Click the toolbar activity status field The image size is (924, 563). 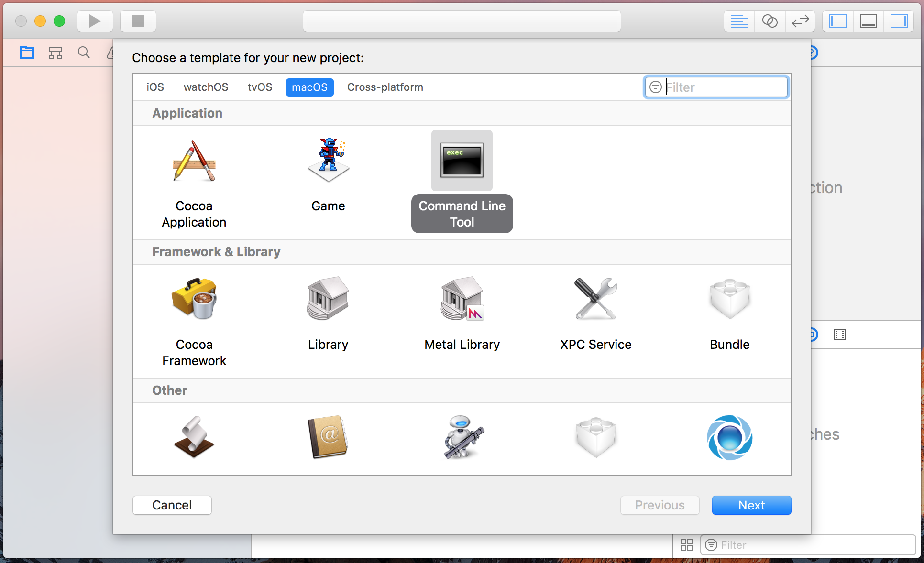462,21
